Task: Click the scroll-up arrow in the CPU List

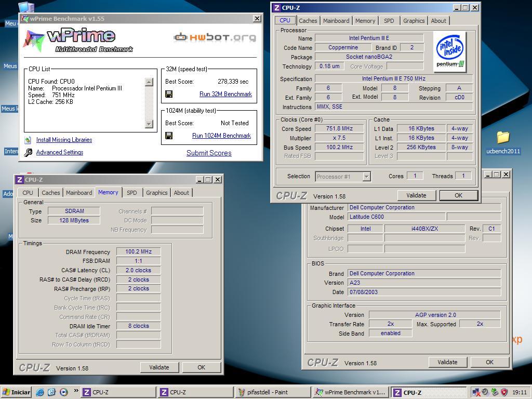Action: pos(149,82)
